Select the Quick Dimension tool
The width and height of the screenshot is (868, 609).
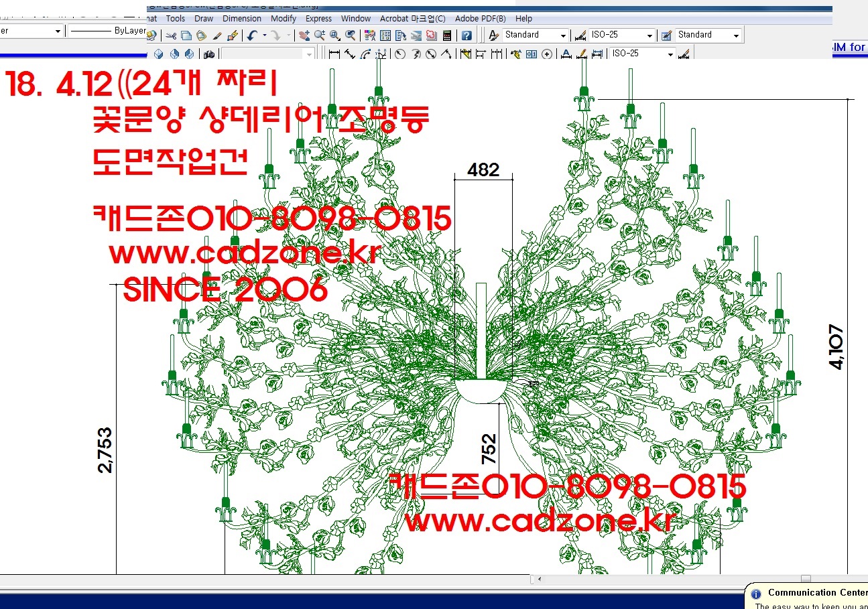tap(466, 54)
